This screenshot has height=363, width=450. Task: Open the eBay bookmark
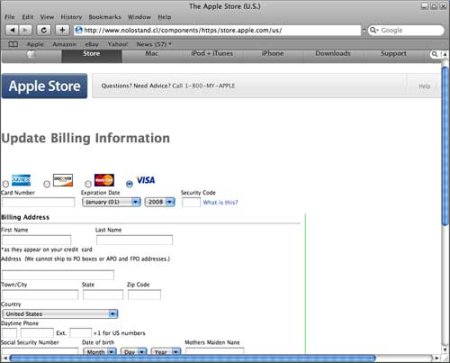coord(92,44)
